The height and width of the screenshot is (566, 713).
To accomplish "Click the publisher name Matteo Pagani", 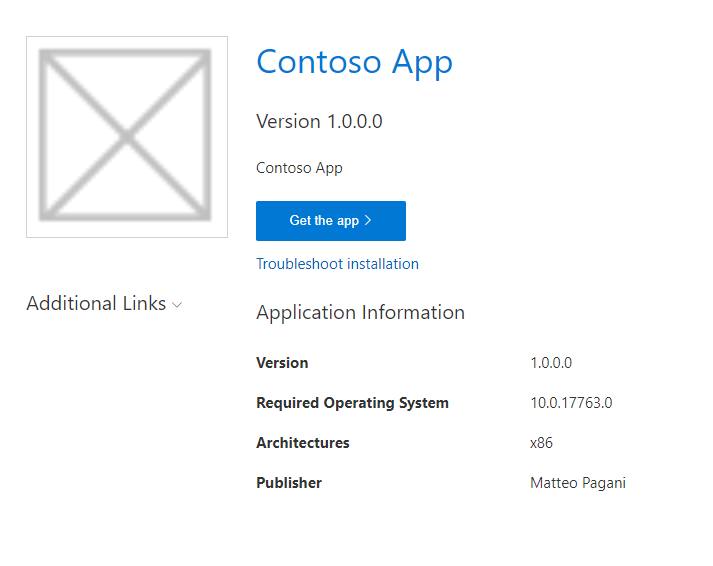I will coord(578,483).
